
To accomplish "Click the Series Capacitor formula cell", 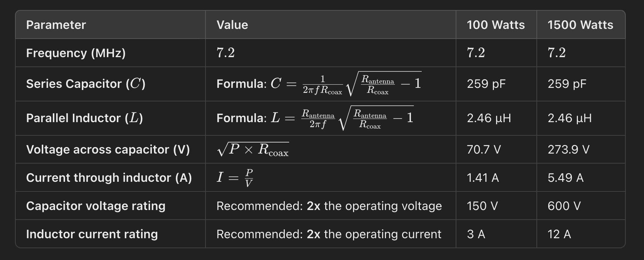I will point(319,84).
